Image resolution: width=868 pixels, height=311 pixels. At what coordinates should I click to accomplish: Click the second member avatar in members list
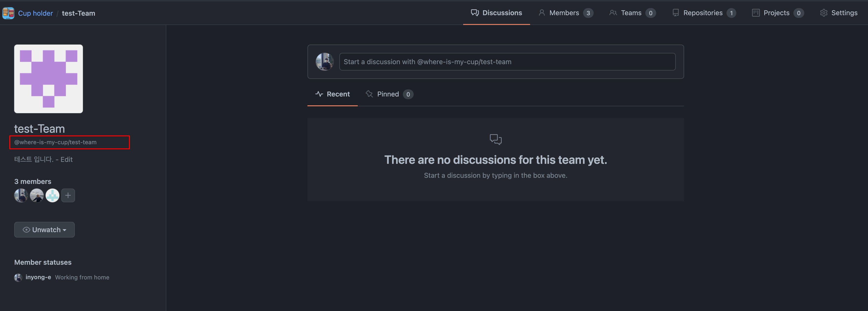(x=37, y=195)
